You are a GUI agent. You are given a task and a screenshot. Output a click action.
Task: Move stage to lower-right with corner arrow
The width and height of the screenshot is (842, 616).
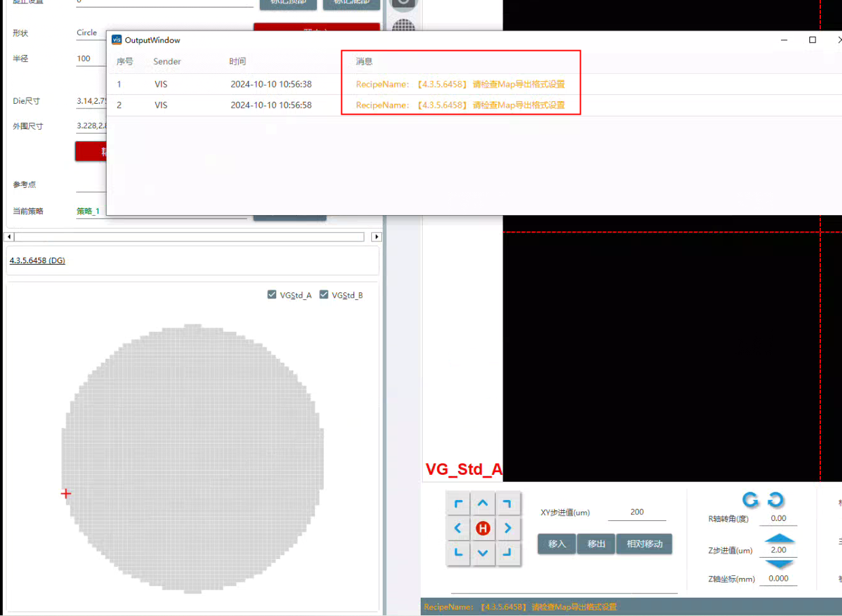[x=508, y=553]
